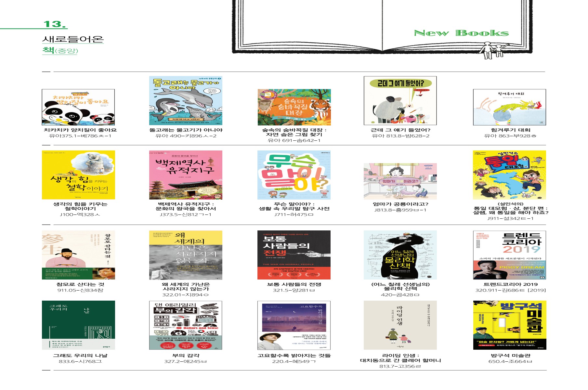Screen dimensions: 588x390
Task: Click the title text 엄마가 공룡이라고?
Action: pos(400,204)
